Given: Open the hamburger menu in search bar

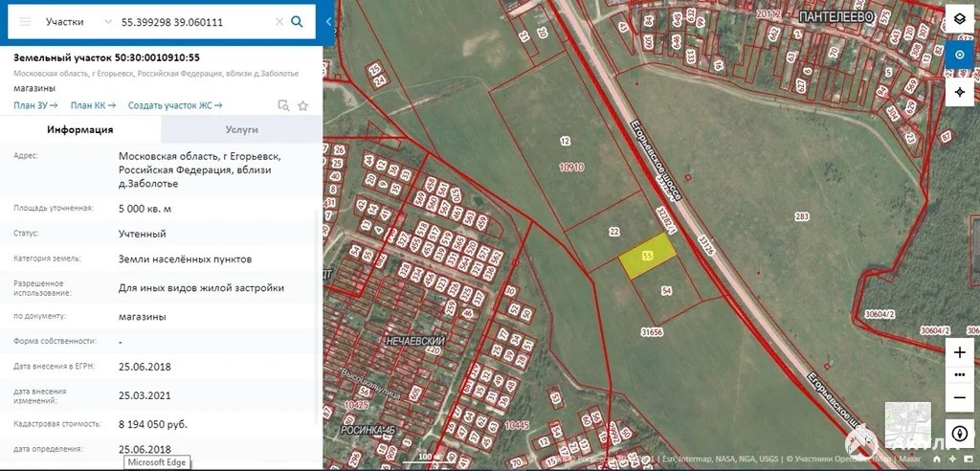Looking at the screenshot, I should [x=25, y=21].
